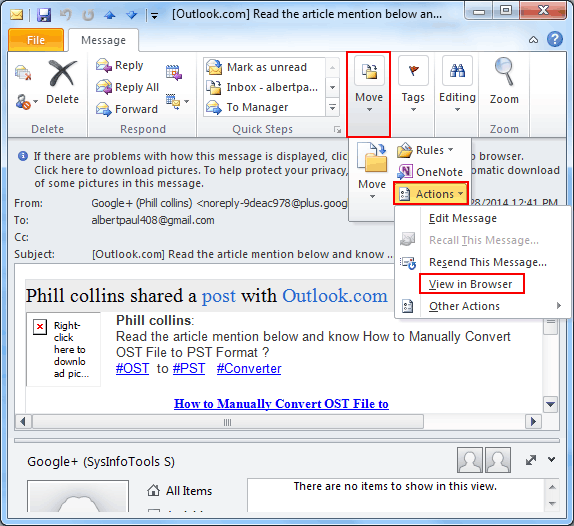Click the Reply All button
574x526 pixels.
pyautogui.click(x=127, y=87)
